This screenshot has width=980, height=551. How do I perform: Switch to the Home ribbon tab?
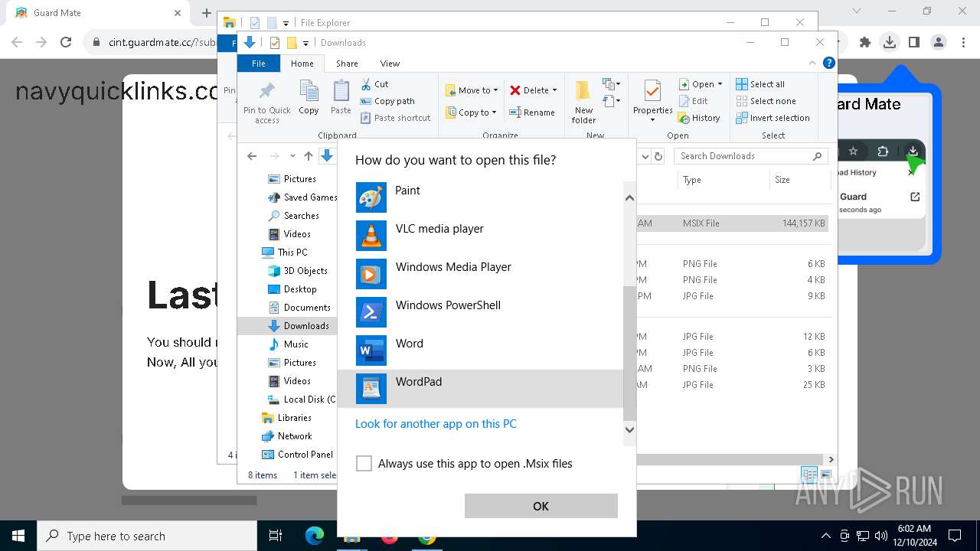[302, 64]
